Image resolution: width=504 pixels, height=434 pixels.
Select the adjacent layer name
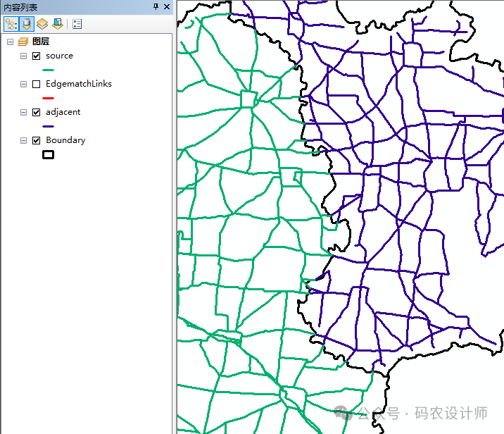(63, 112)
